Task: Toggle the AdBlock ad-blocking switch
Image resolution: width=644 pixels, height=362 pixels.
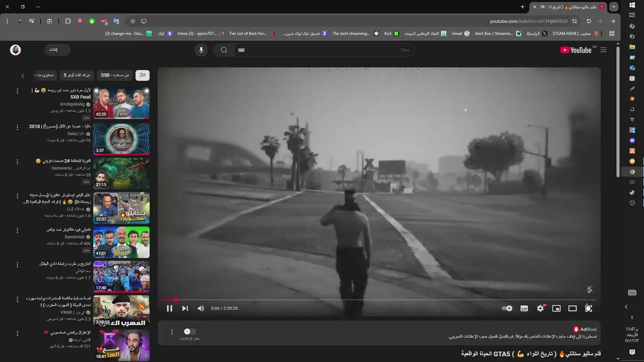Action: click(x=189, y=331)
